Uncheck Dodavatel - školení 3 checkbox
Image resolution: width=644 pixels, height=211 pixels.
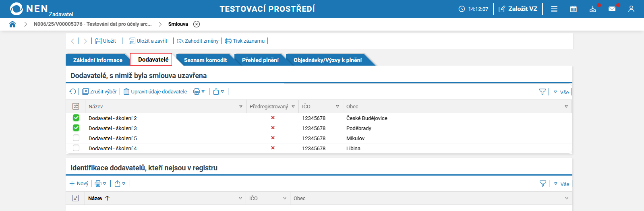tap(76, 128)
